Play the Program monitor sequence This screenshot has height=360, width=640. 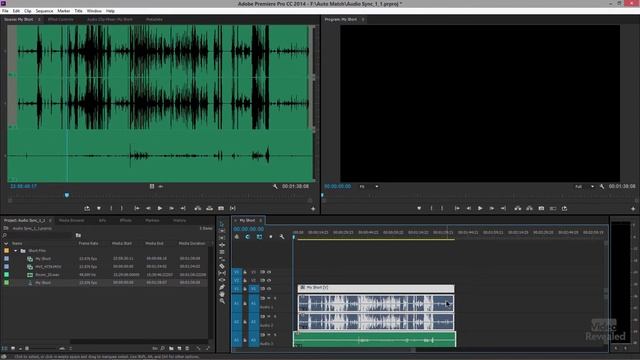coord(480,208)
